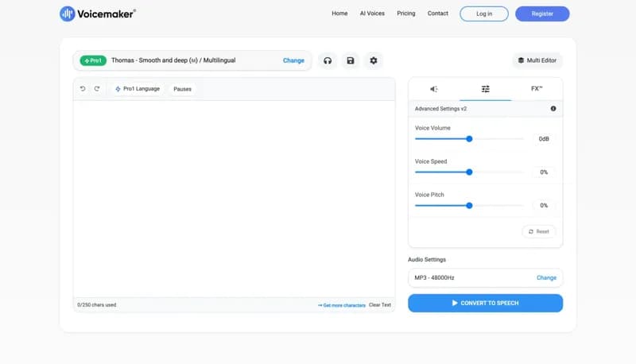Change the selected Thomas voice
Viewport: 636px width, 364px height.
pyautogui.click(x=293, y=60)
